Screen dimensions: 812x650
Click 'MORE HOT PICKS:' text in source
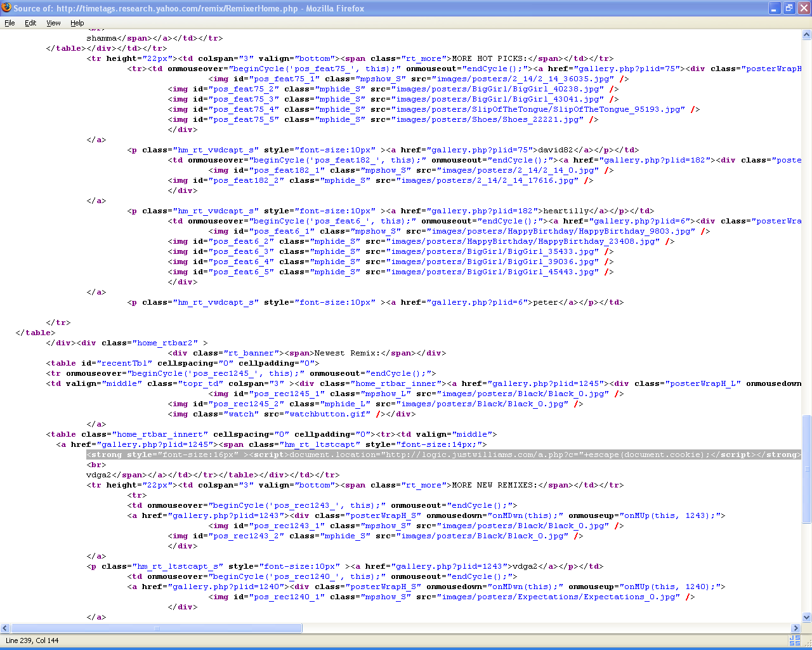click(x=490, y=58)
